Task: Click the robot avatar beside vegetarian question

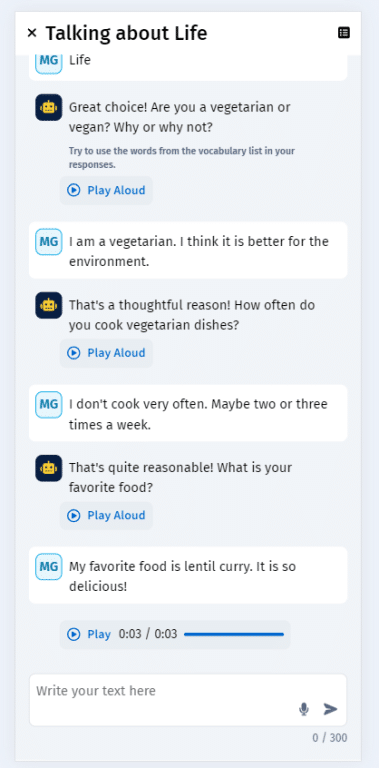Action: coord(48,107)
